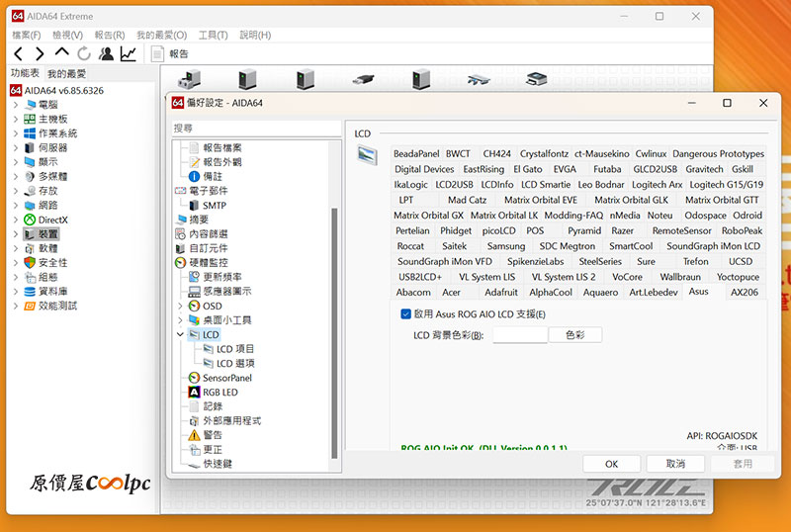Select the 主機板 icon in main tree
This screenshot has width=791, height=532.
click(x=30, y=119)
